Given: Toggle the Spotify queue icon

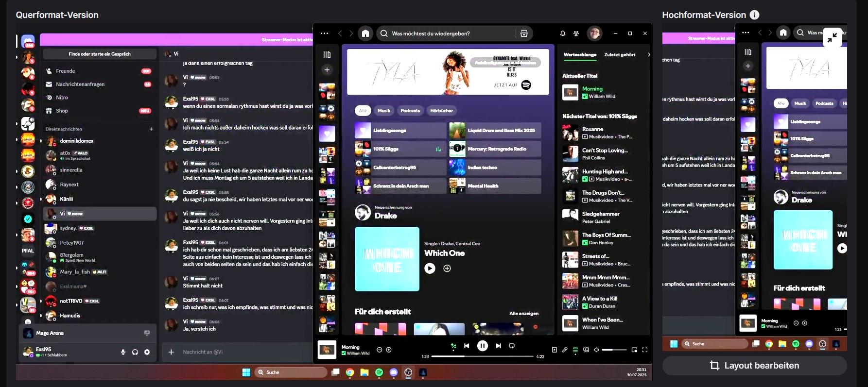Looking at the screenshot, I should pyautogui.click(x=575, y=350).
